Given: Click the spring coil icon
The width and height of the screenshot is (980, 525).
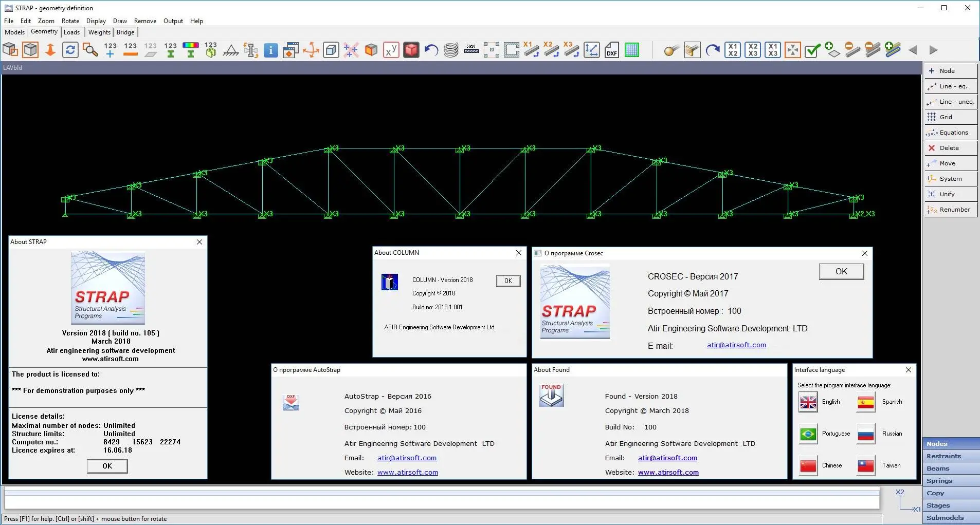Looking at the screenshot, I should click(451, 50).
